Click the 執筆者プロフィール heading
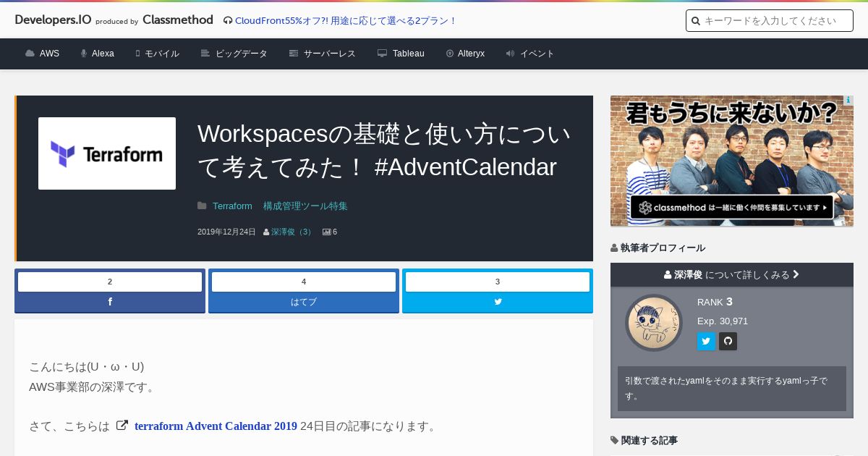This screenshot has height=456, width=868. pos(658,248)
